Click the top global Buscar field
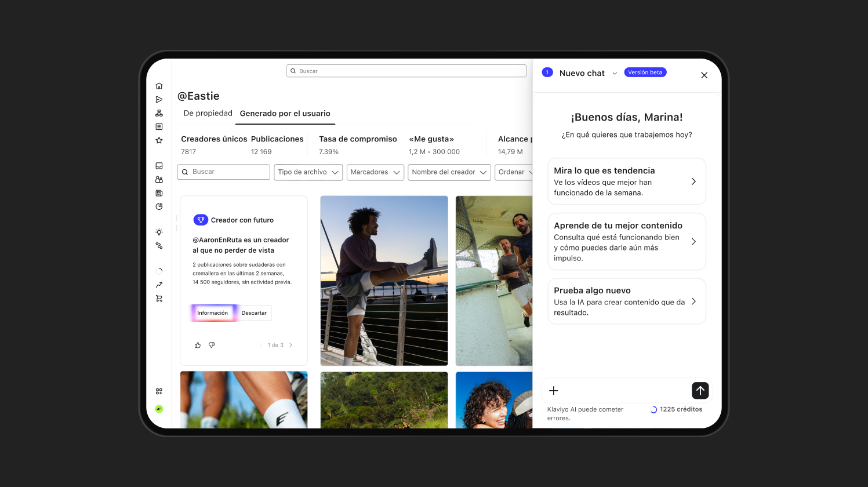 point(406,71)
